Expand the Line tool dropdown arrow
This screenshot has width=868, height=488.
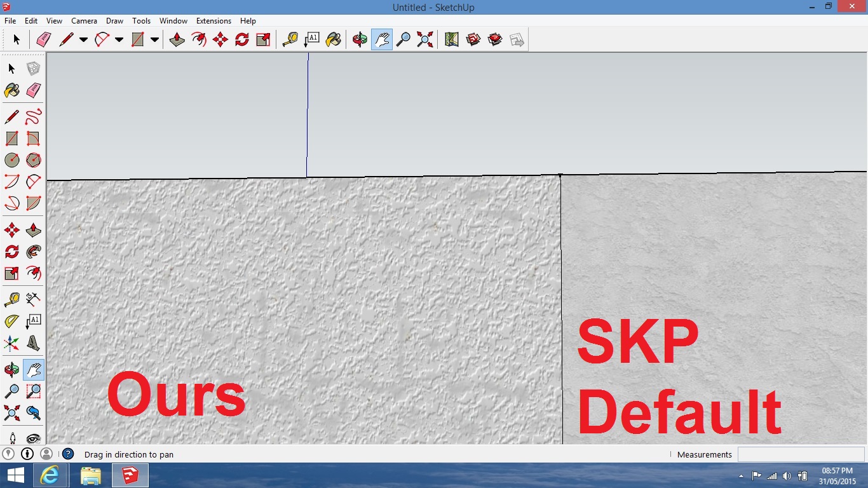pos(83,39)
